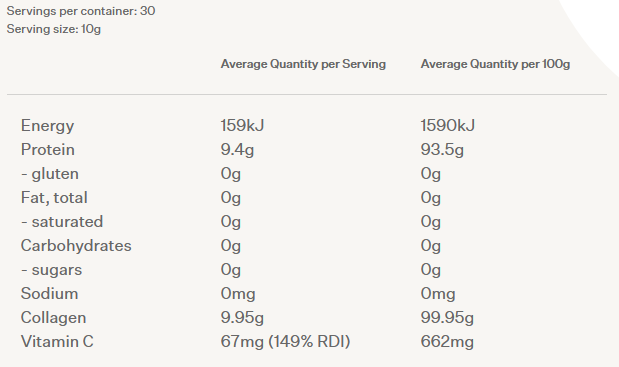Click the Collagen row label
Image resolution: width=619 pixels, height=367 pixels.
pos(53,318)
